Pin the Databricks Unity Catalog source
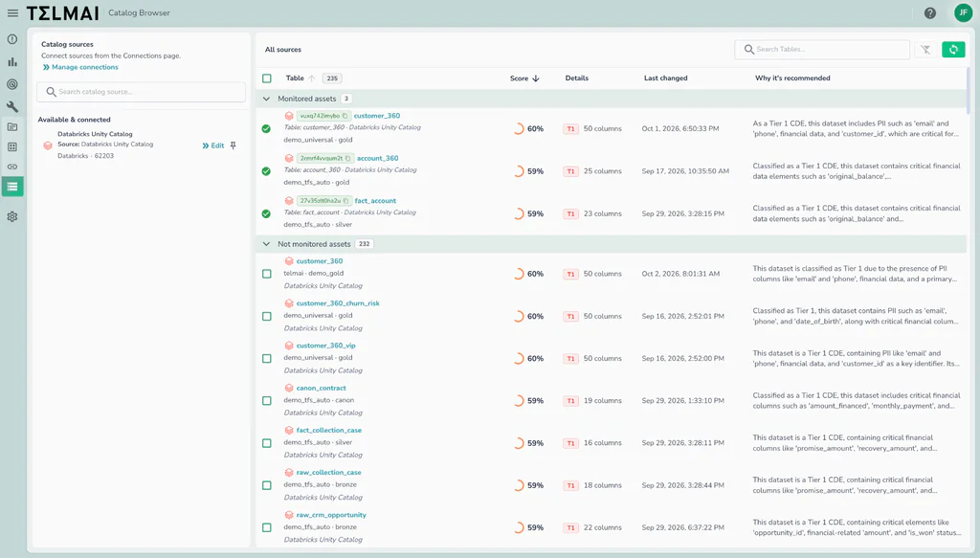 (x=234, y=145)
